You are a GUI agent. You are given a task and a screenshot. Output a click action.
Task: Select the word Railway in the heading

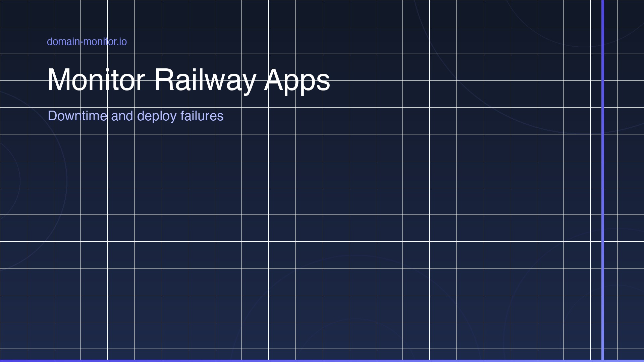point(207,80)
